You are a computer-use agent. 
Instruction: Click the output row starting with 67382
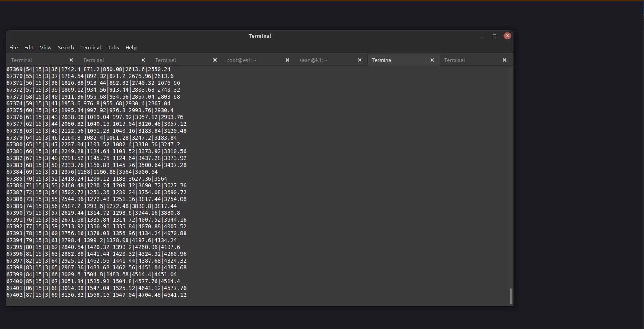96,158
